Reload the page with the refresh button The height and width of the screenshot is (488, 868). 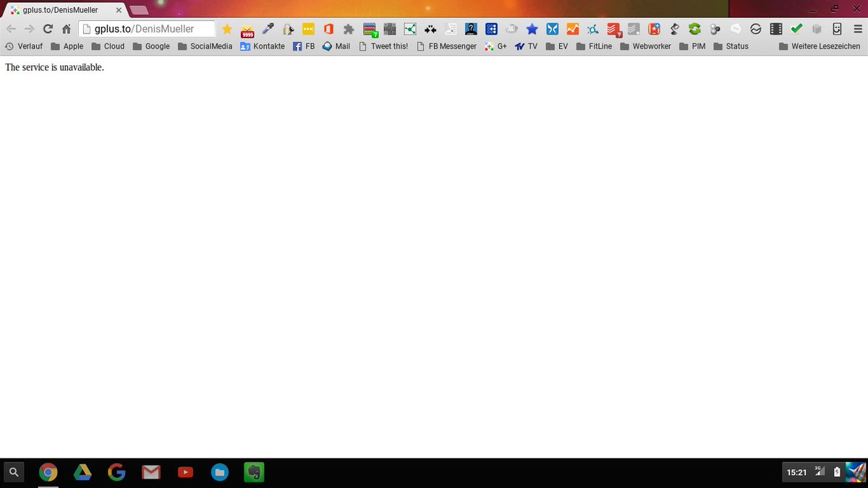(48, 29)
